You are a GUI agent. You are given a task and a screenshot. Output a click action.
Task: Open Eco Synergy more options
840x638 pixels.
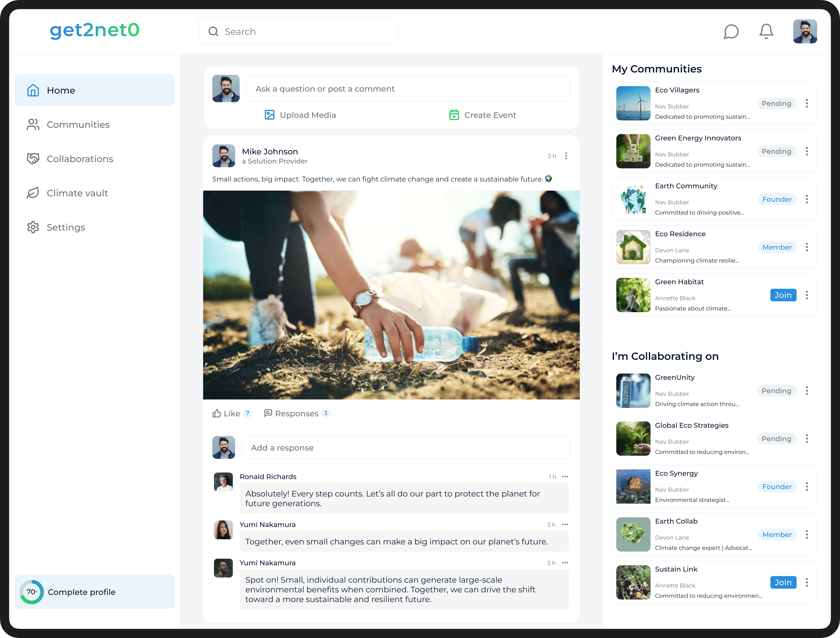point(807,486)
